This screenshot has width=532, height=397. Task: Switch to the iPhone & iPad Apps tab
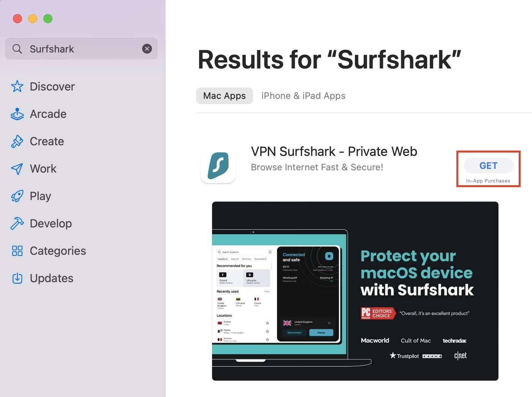pos(303,95)
